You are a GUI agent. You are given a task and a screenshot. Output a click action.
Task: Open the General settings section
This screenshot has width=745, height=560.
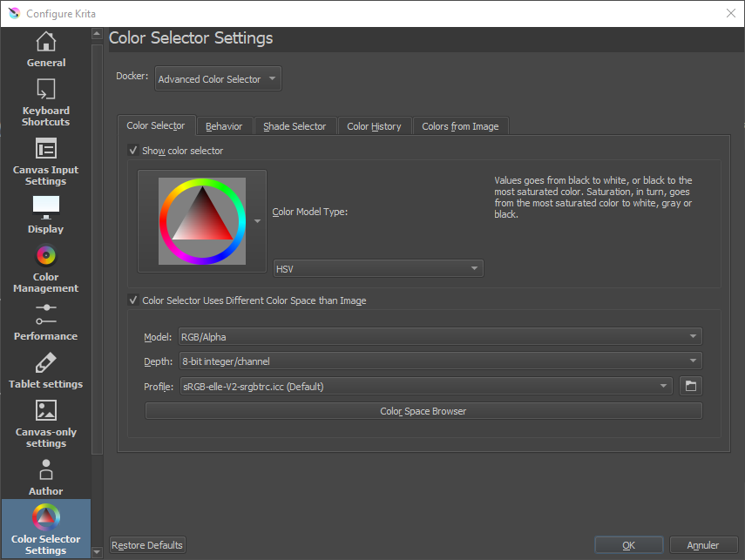click(45, 50)
